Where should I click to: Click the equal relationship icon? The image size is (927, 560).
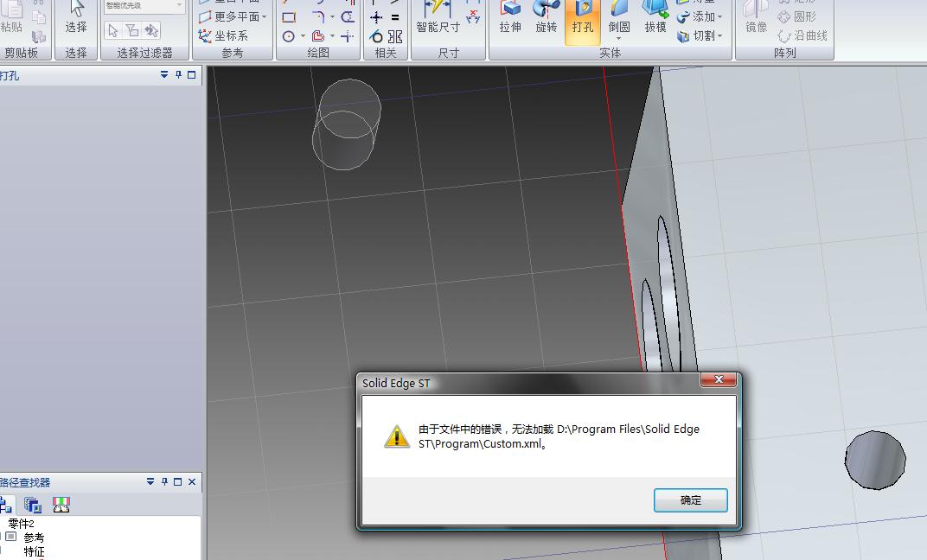(x=395, y=18)
